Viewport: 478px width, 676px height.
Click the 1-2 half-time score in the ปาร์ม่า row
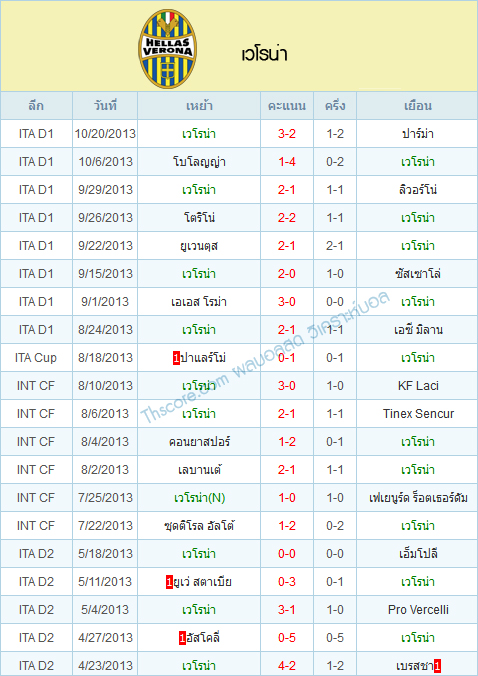(x=335, y=134)
